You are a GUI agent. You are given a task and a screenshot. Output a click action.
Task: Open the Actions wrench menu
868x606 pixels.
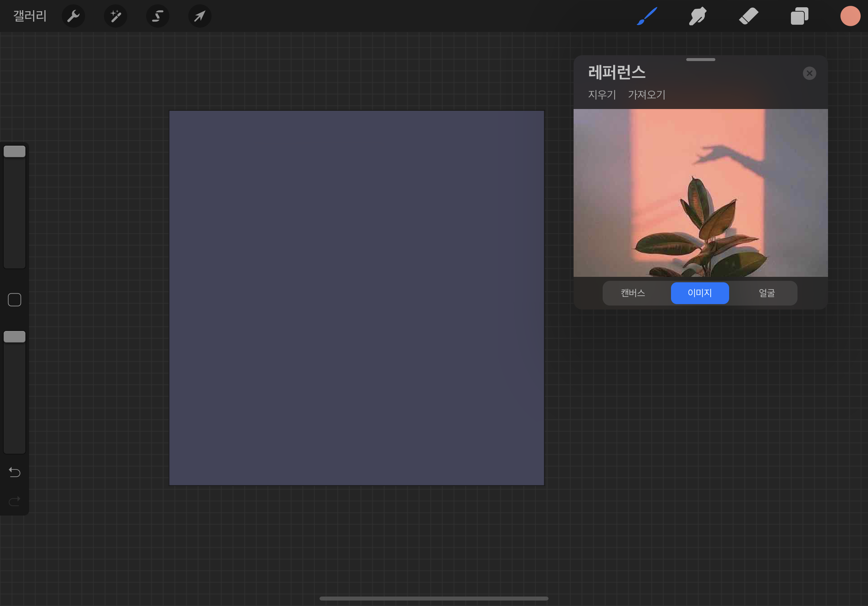[73, 16]
